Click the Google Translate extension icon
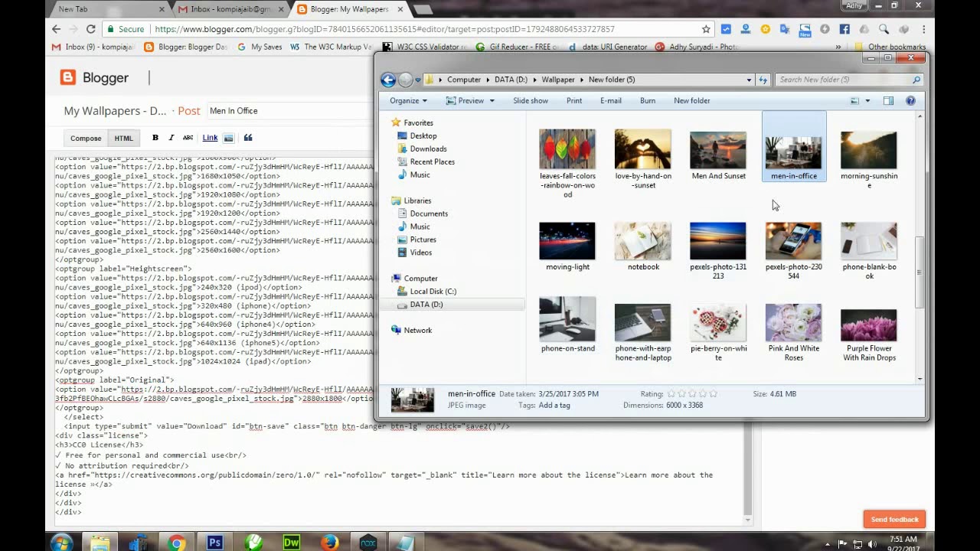This screenshot has width=980, height=551. click(x=785, y=29)
